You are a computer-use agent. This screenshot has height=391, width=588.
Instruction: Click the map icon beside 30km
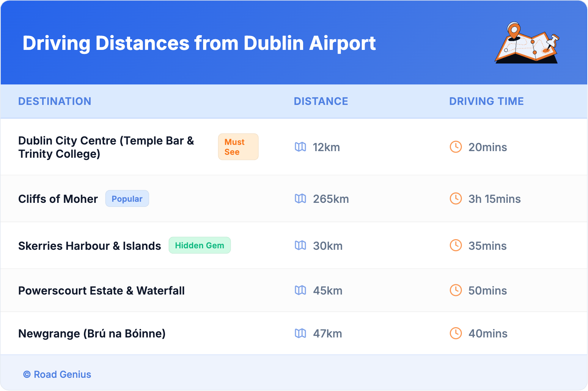coord(300,245)
